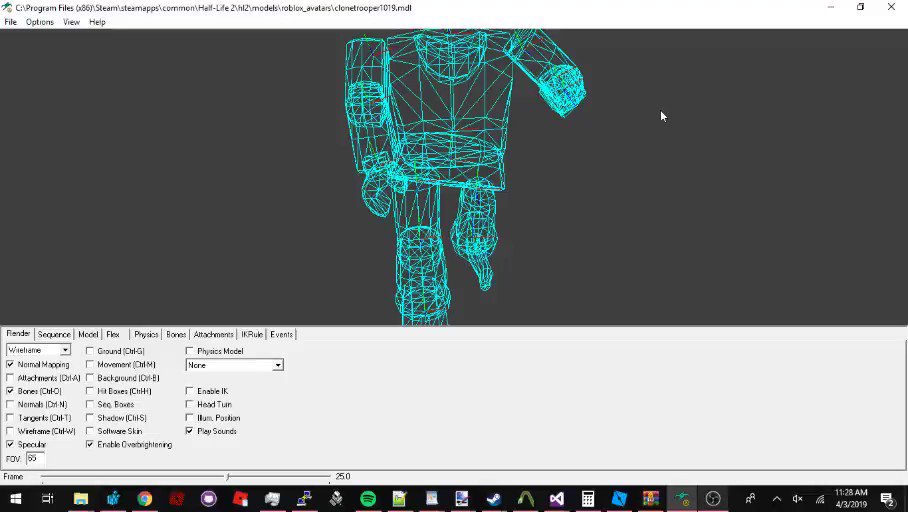Open the View menu
The height and width of the screenshot is (512, 908).
pyautogui.click(x=71, y=22)
